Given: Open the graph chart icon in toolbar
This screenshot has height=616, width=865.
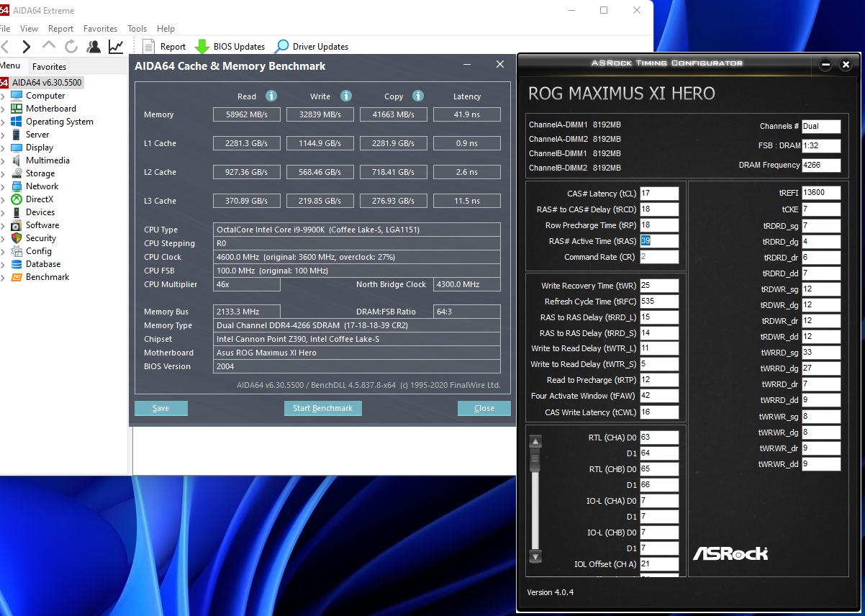Looking at the screenshot, I should coord(116,47).
